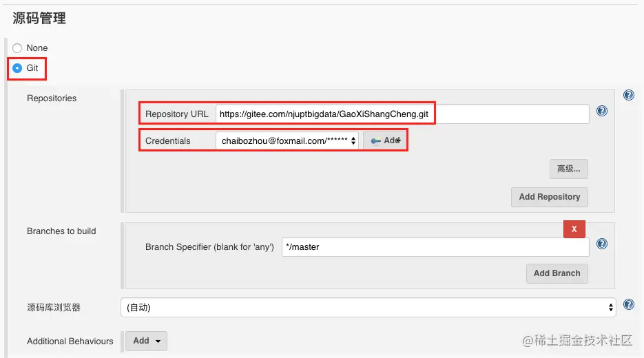Image resolution: width=644 pixels, height=358 pixels.
Task: Open the Credentials dropdown
Action: (x=287, y=141)
